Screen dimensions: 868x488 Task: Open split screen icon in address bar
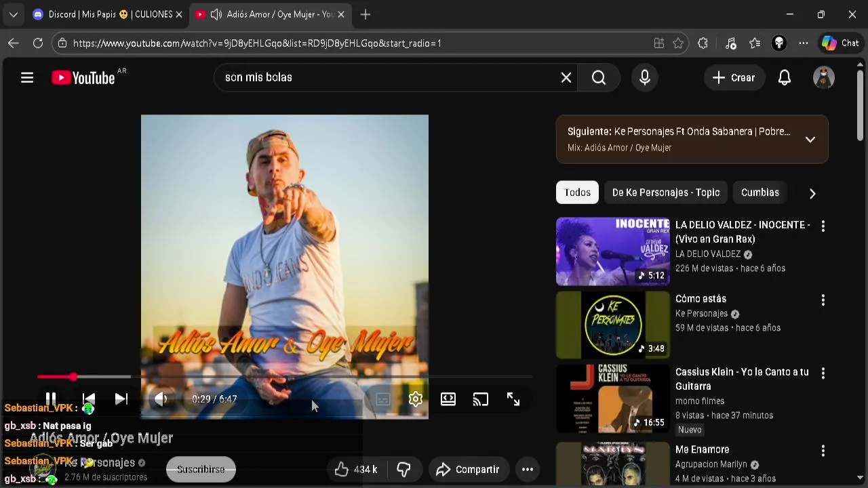point(658,43)
